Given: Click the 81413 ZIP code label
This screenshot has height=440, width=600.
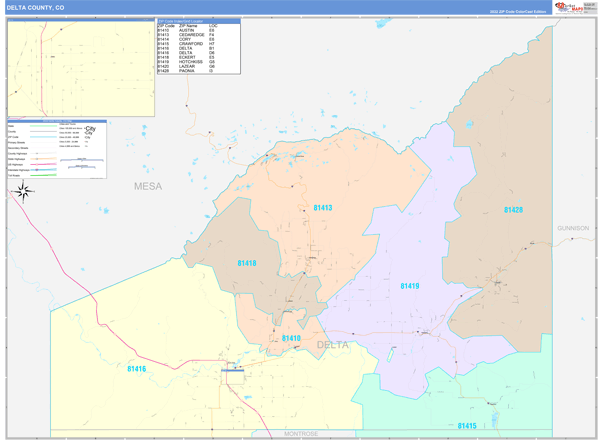Looking at the screenshot, I should pyautogui.click(x=322, y=208).
